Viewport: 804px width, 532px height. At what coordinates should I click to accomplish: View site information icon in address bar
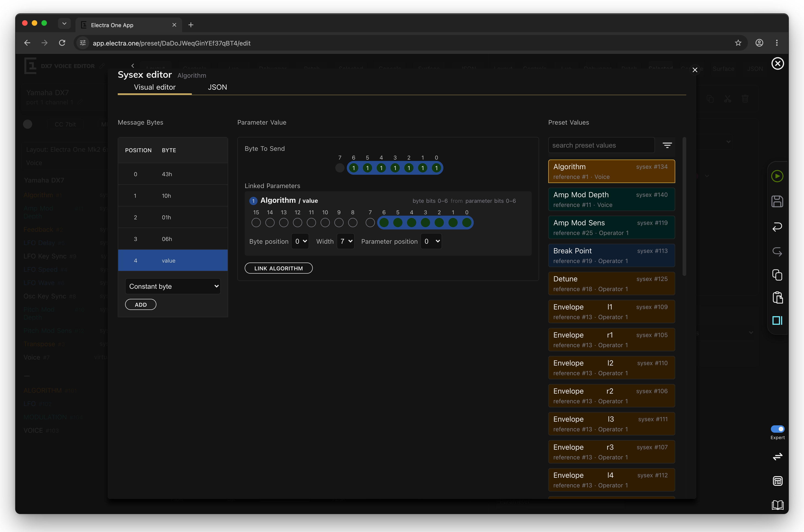point(83,43)
